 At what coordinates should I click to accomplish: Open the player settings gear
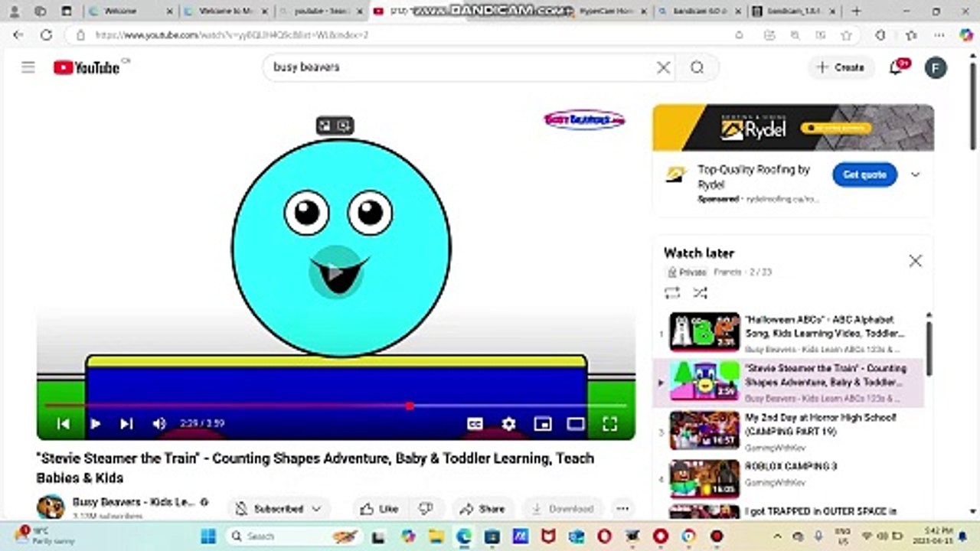[509, 423]
